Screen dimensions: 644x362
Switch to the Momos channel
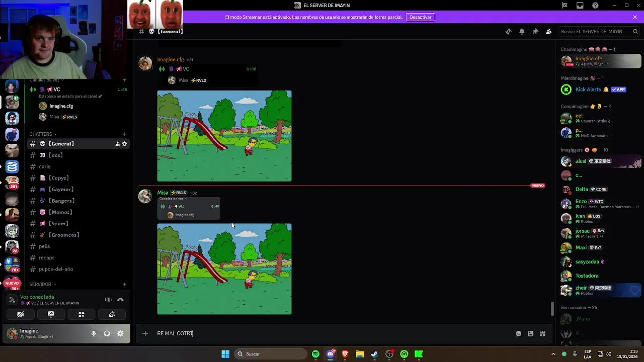click(78, 212)
